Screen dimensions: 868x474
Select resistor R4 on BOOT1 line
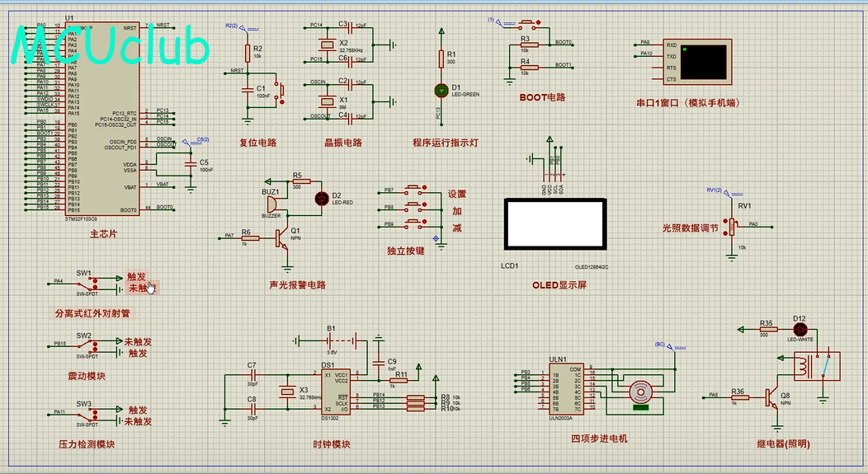(529, 68)
